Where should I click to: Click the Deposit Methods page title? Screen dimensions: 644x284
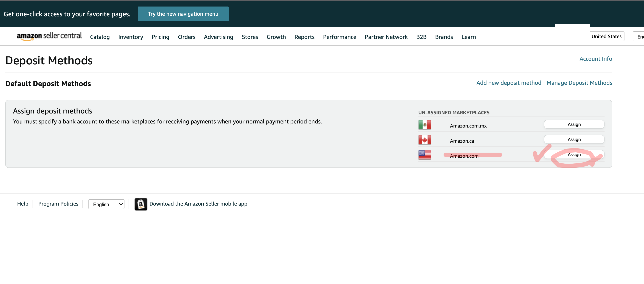49,60
